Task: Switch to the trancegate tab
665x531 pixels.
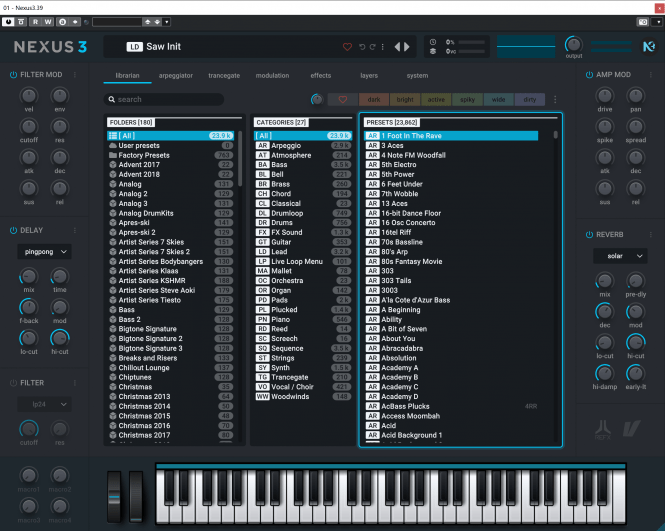Action: [224, 75]
